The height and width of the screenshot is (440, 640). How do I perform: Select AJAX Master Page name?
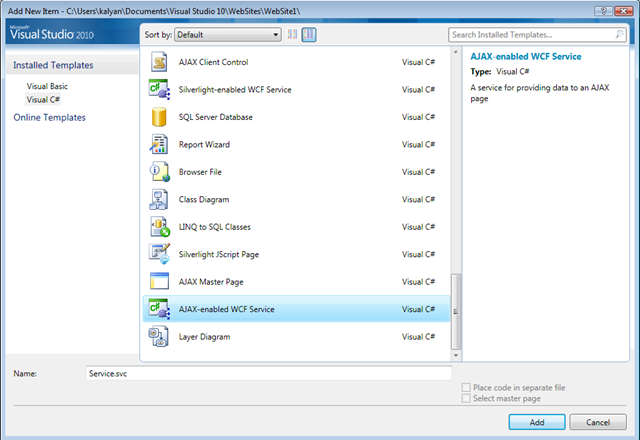click(x=211, y=282)
